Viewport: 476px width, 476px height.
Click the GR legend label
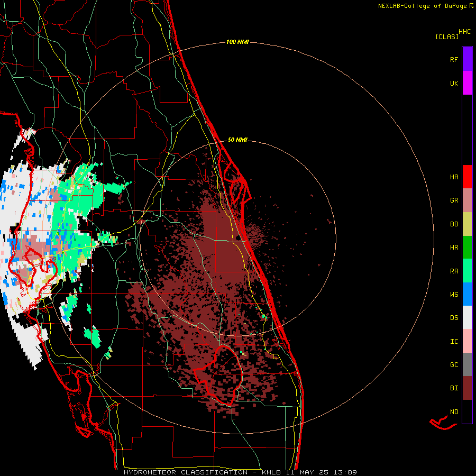454,200
